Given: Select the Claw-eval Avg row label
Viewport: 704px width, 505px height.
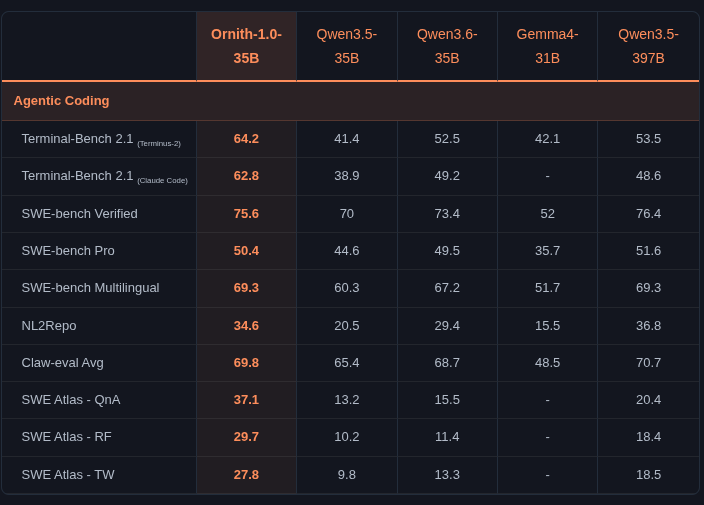Looking at the screenshot, I should point(62,363).
